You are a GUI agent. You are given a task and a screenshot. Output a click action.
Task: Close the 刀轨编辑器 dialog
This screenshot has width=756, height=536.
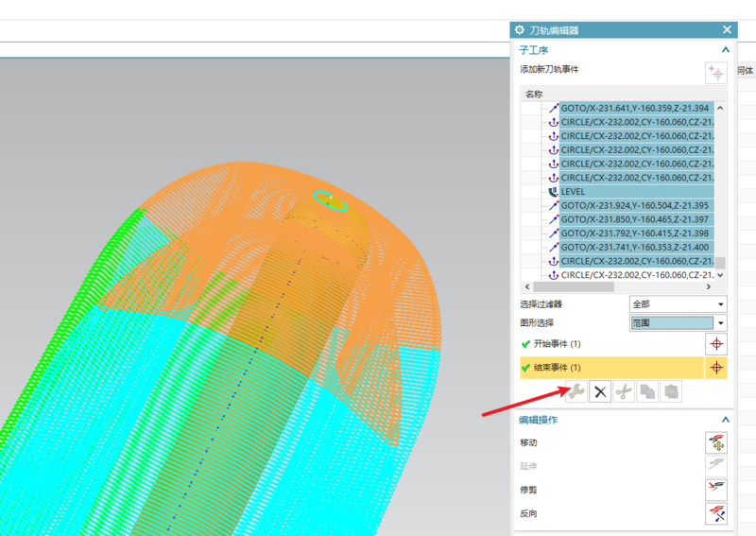point(727,30)
